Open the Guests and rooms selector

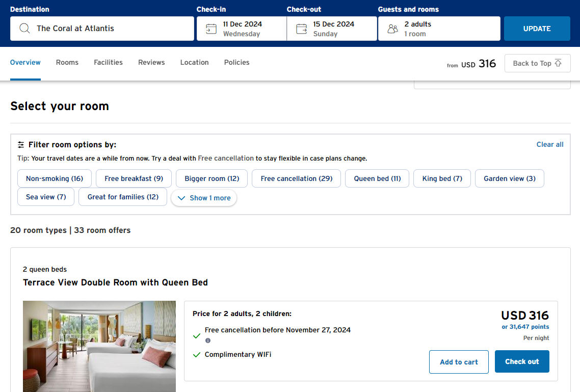[439, 29]
